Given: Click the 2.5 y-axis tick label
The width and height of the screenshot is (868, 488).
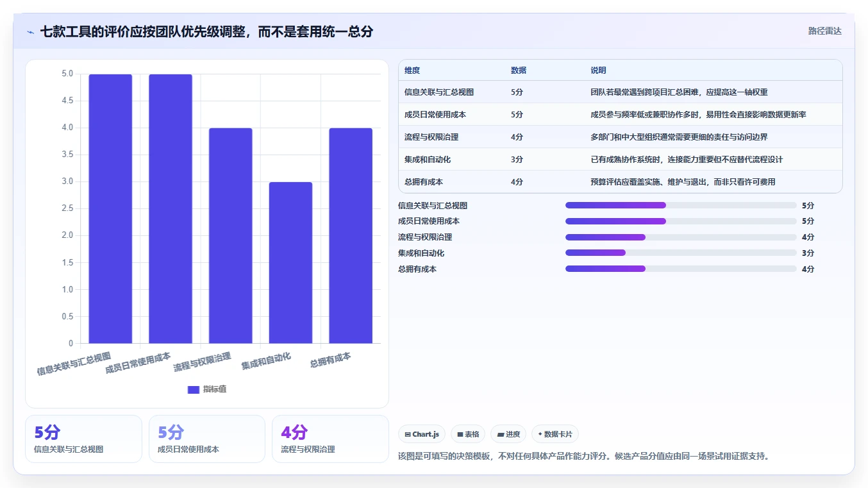Looking at the screenshot, I should (67, 208).
